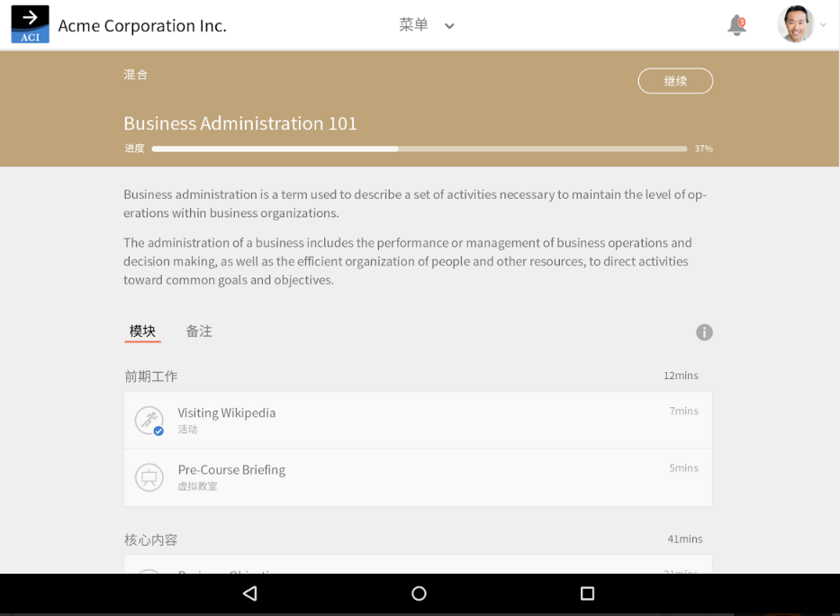Switch to the 备注 tab
The image size is (840, 616).
tap(198, 331)
